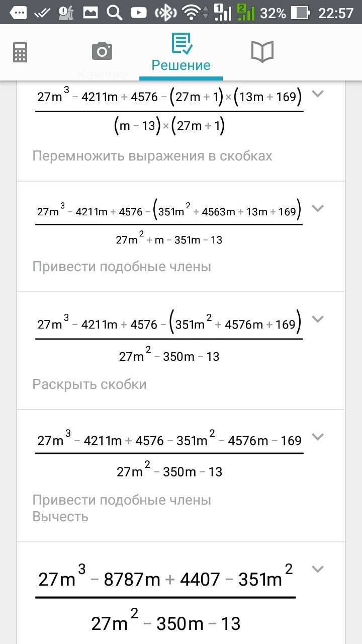362x644 pixels.
Task: Tap the message notification icon in status bar
Action: (18, 13)
